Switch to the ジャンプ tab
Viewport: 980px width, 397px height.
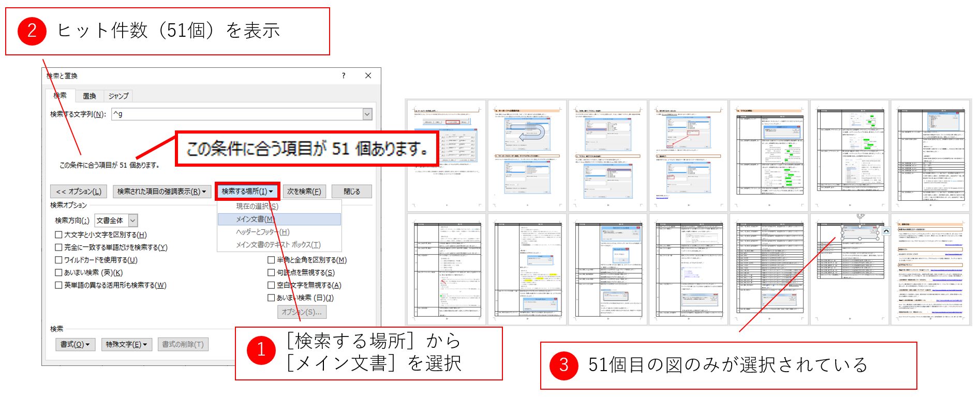(118, 96)
